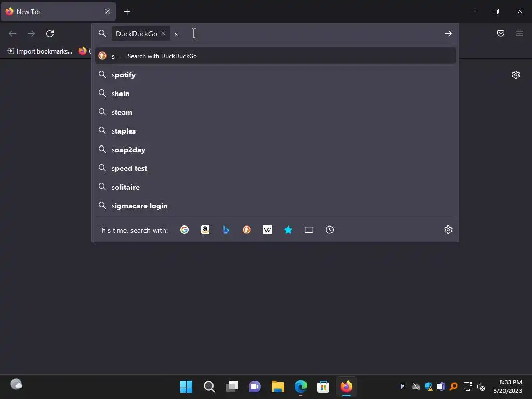
Task: Open Save to Pocket button
Action: [x=501, y=33]
